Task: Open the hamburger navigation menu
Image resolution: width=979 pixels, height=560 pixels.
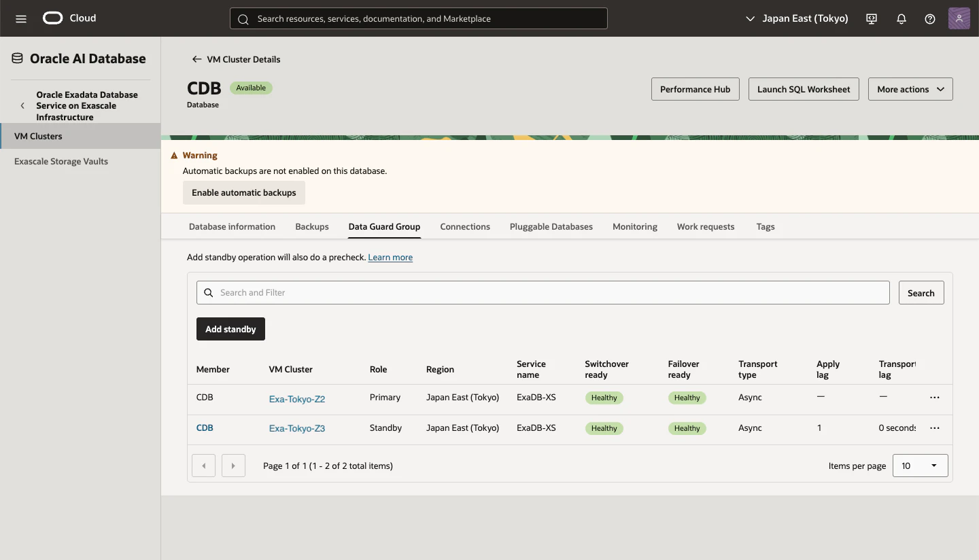Action: pyautogui.click(x=21, y=18)
